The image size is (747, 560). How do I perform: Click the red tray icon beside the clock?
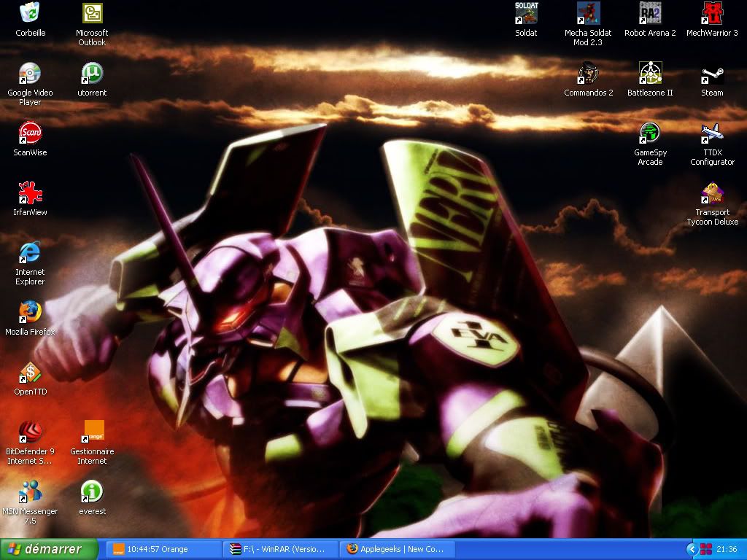click(706, 550)
